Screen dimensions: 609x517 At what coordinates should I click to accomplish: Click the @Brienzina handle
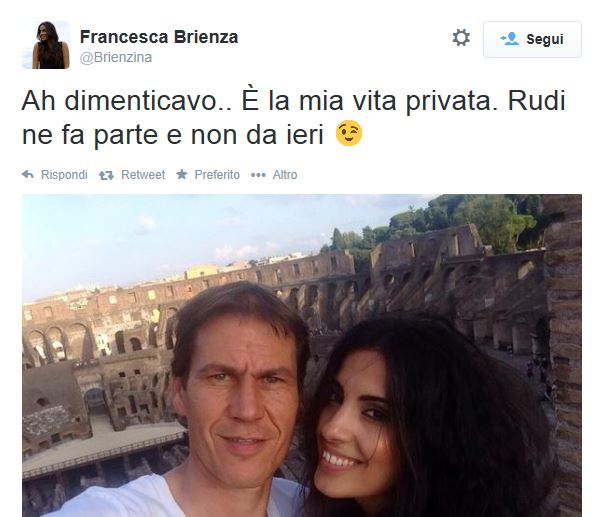[x=116, y=57]
